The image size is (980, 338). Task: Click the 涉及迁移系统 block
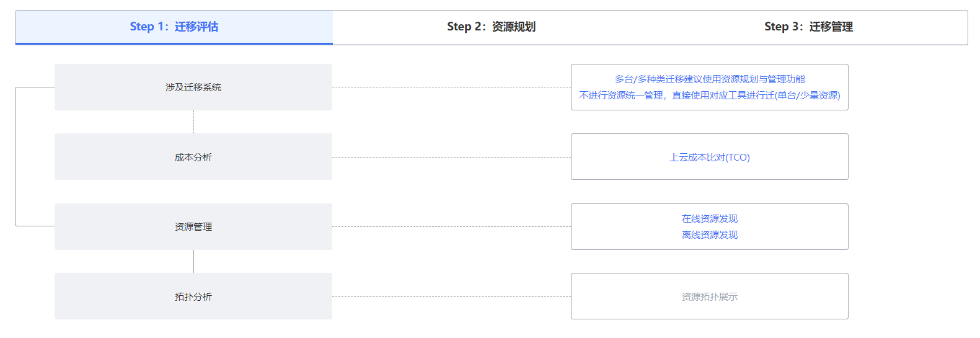point(193,87)
